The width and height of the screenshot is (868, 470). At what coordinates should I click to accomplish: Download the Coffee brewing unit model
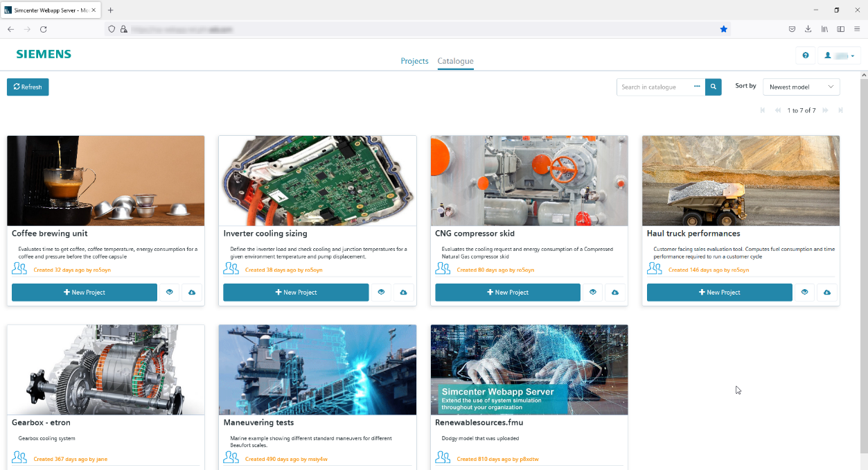192,293
